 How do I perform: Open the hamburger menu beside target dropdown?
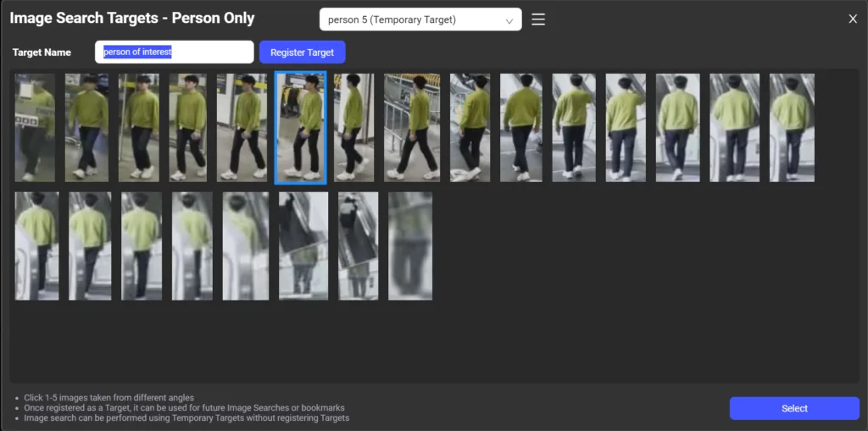point(538,19)
